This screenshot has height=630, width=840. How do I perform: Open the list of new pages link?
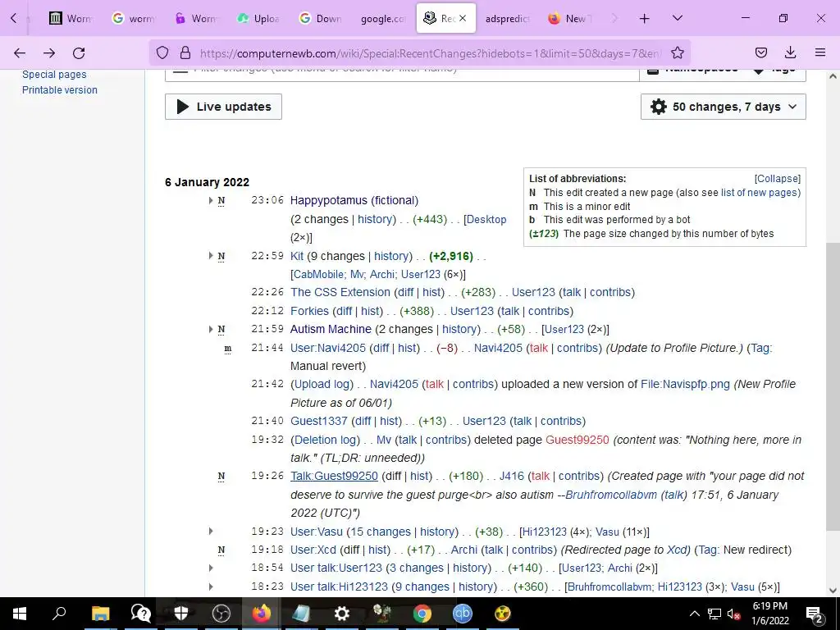[x=759, y=192]
